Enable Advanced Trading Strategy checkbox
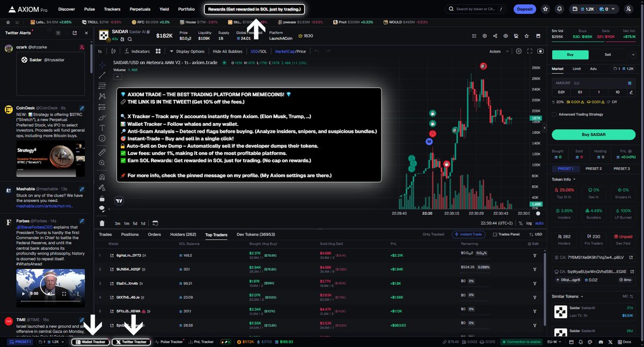This screenshot has height=347, width=644. tap(554, 114)
